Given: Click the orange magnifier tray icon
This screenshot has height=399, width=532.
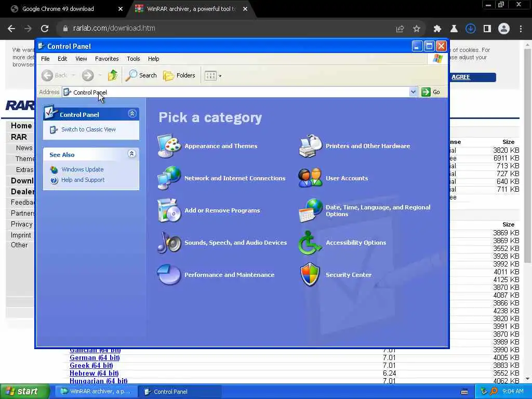Looking at the screenshot, I should (x=494, y=391).
